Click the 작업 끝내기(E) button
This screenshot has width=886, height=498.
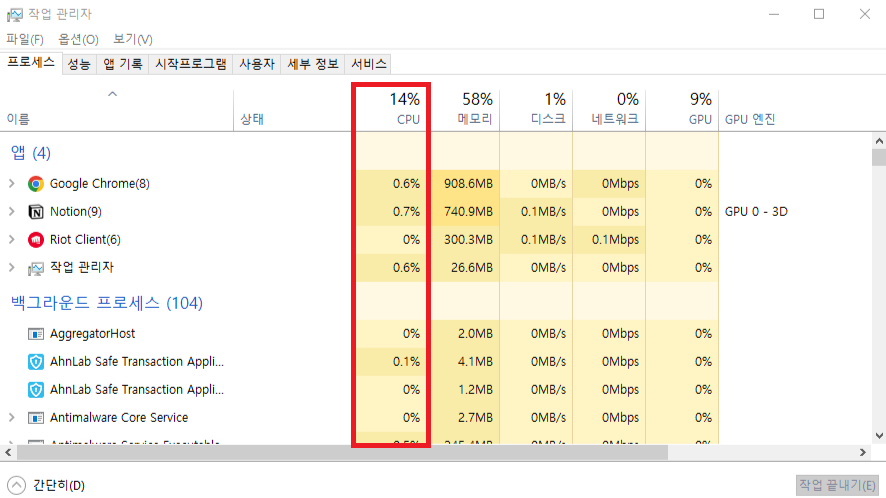[x=837, y=485]
